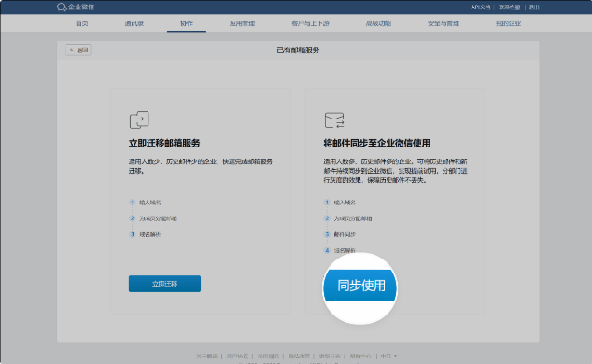Click the 将邮件同步至企业微信使用 heading

[377, 144]
